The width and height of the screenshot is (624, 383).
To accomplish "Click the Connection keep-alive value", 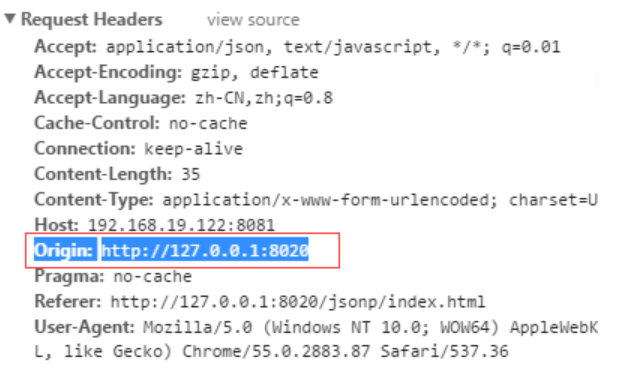I will click(x=193, y=149).
